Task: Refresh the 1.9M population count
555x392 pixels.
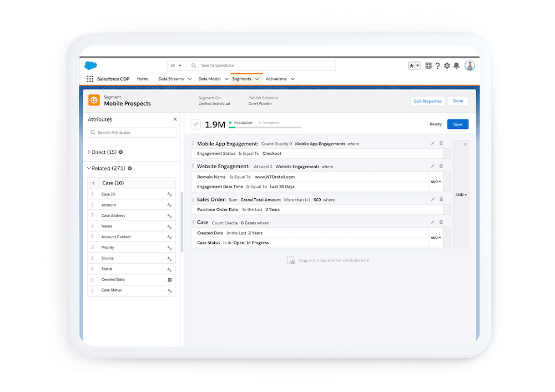Action: pyautogui.click(x=195, y=124)
